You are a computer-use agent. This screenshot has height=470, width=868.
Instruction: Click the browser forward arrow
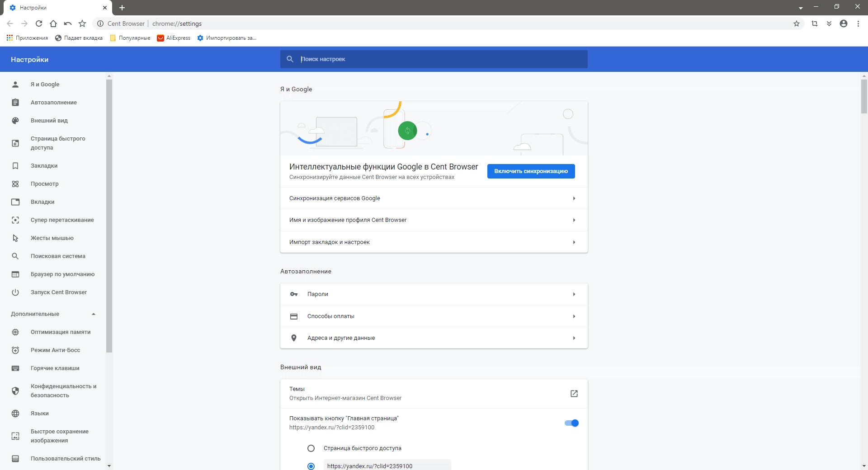coord(24,23)
